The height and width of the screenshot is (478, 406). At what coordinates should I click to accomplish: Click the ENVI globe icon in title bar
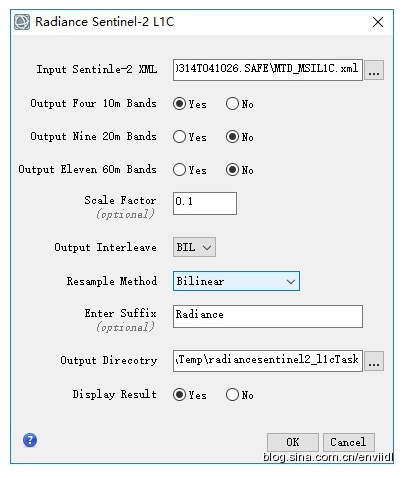(x=22, y=22)
